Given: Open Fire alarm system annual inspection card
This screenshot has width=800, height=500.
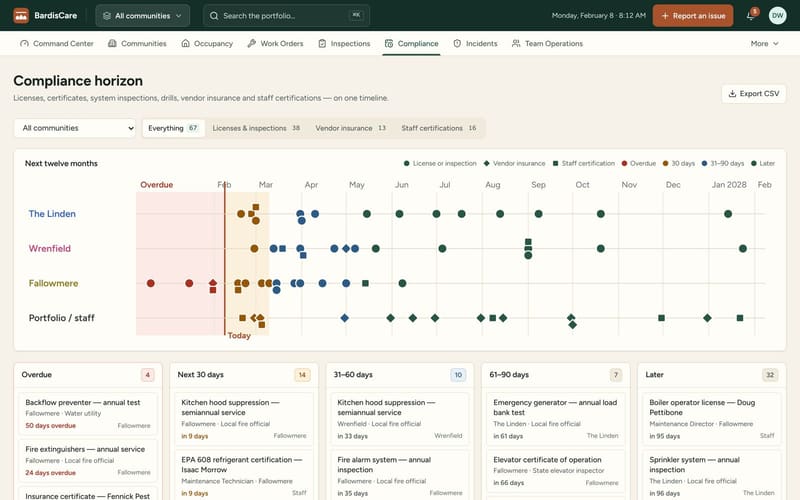Looking at the screenshot, I should (x=399, y=476).
